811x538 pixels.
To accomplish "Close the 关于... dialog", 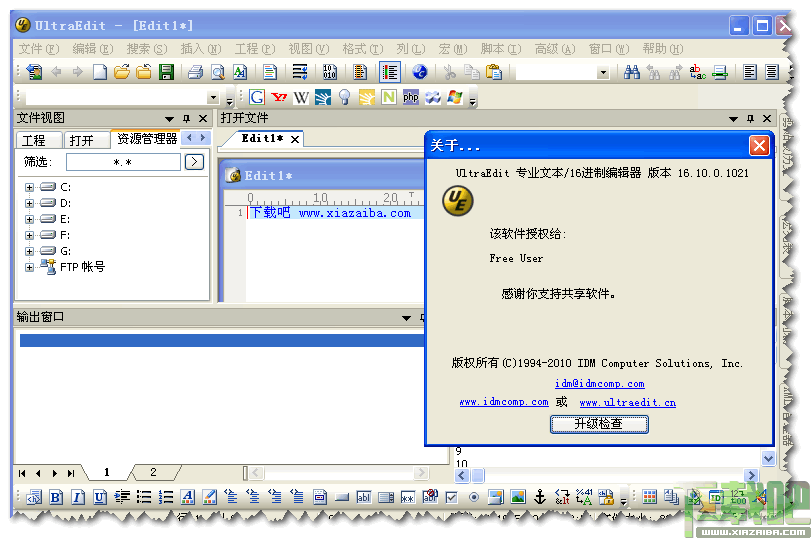I will 759,145.
